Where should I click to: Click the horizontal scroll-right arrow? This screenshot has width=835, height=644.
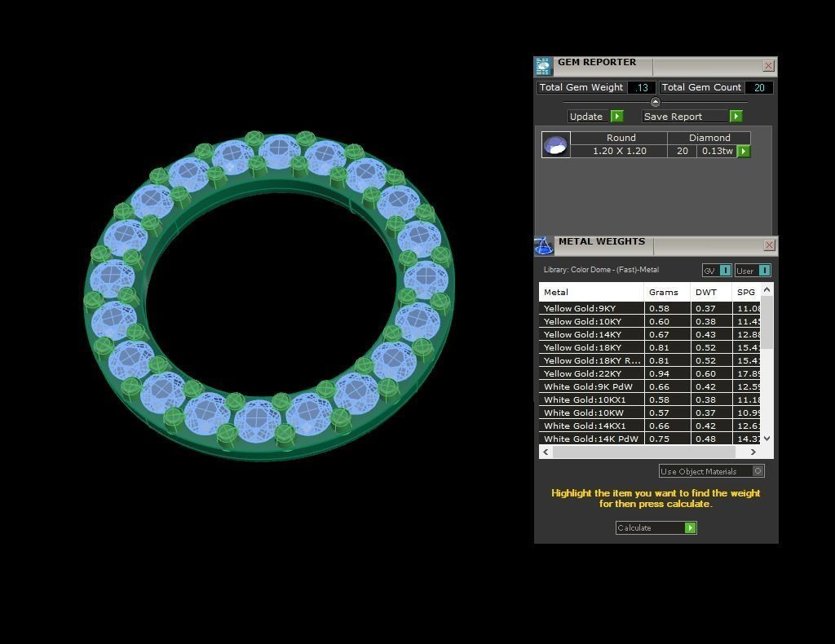(x=753, y=452)
